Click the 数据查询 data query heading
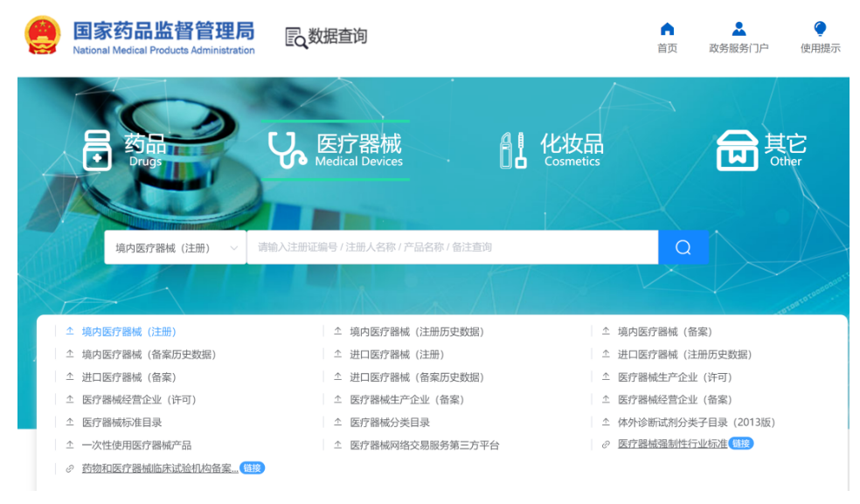Screen dimensions: 860x504 326,37
